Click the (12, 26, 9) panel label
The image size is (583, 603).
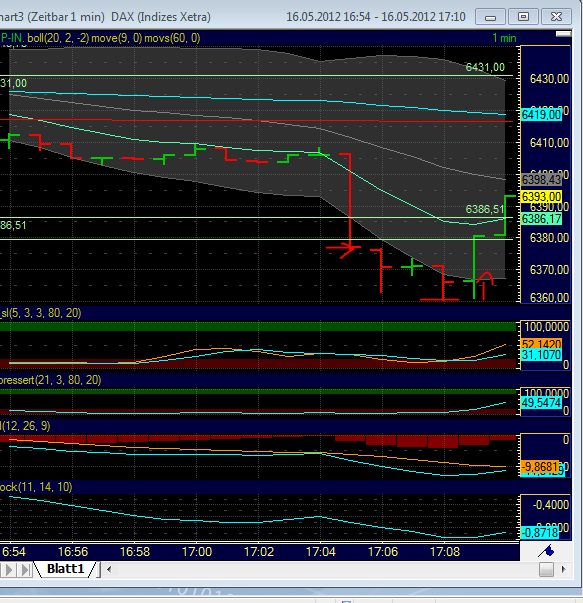pos(25,426)
